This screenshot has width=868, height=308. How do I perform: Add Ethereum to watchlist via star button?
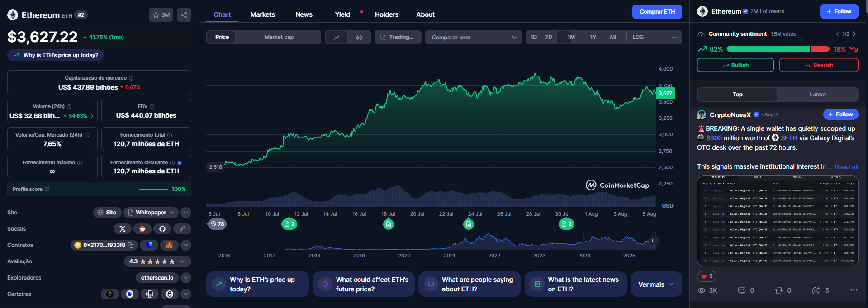161,15
